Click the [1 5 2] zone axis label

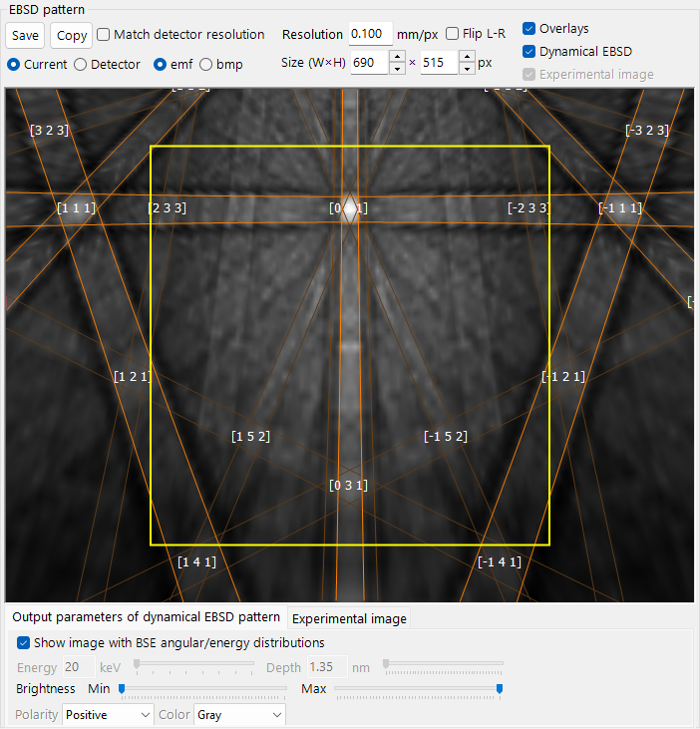(250, 437)
